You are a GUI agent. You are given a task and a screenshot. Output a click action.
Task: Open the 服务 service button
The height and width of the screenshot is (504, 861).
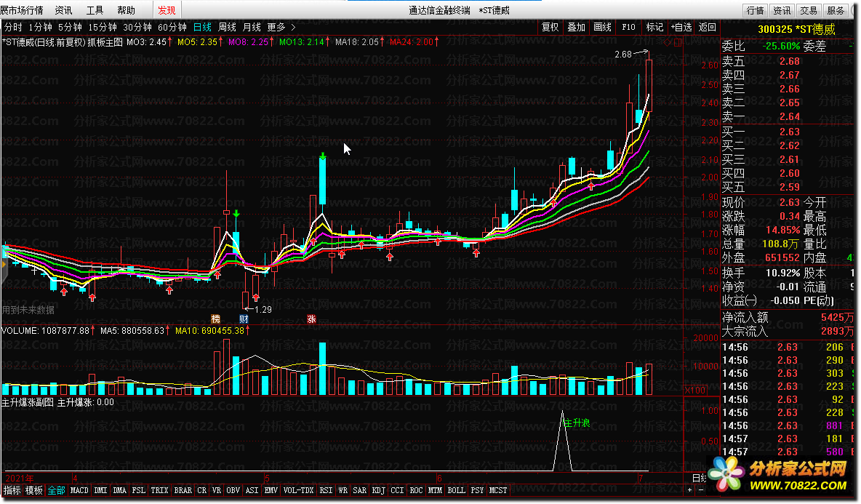click(x=836, y=10)
